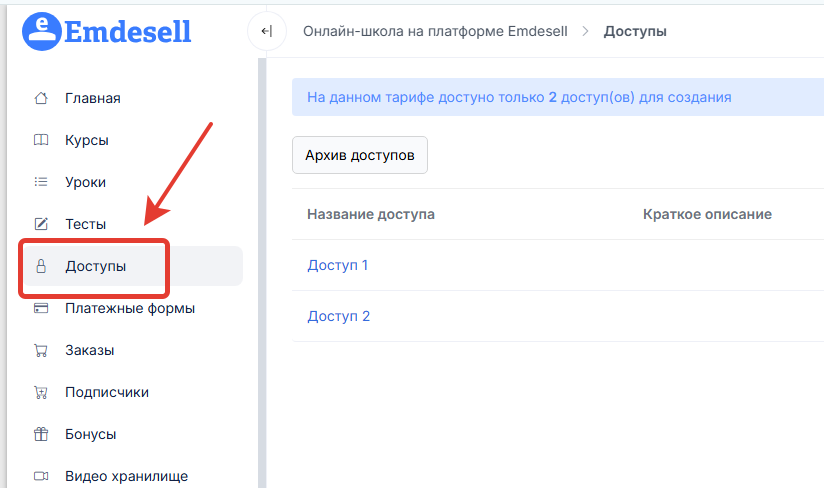
Task: Click the home icon beside Главная
Action: 41,98
